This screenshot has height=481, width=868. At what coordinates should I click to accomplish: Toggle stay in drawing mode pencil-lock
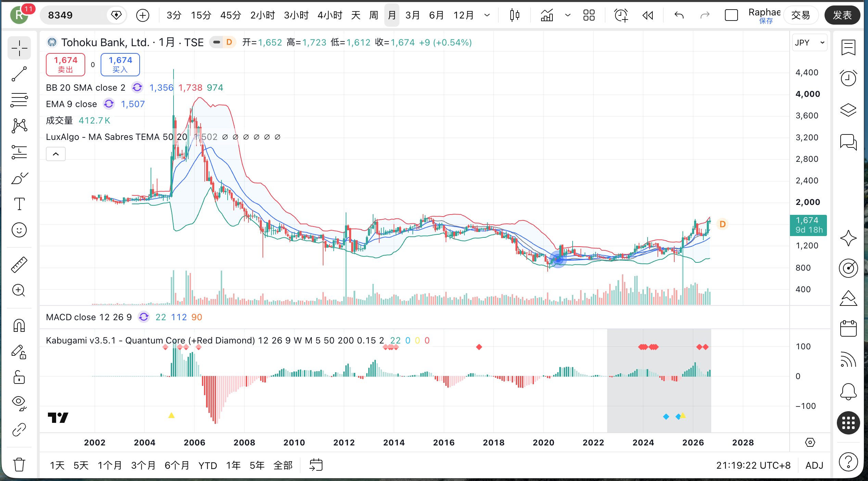click(x=19, y=352)
